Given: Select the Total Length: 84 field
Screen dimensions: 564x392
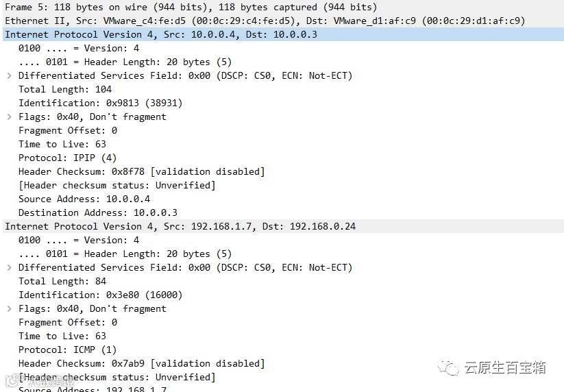Looking at the screenshot, I should click(62, 282).
